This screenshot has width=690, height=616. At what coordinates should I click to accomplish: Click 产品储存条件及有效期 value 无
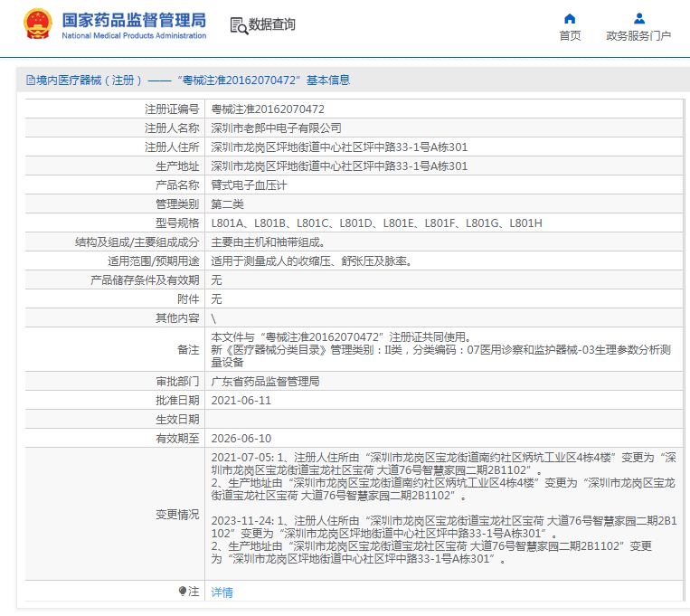point(216,280)
